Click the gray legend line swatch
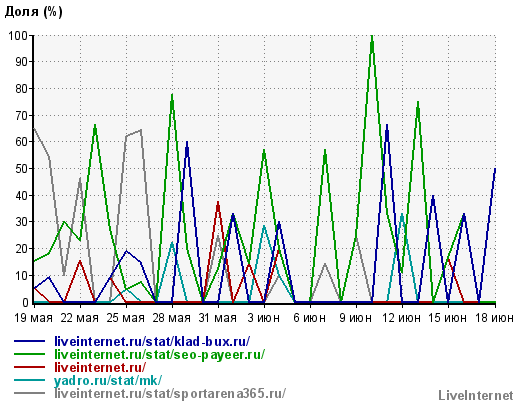 (29, 393)
